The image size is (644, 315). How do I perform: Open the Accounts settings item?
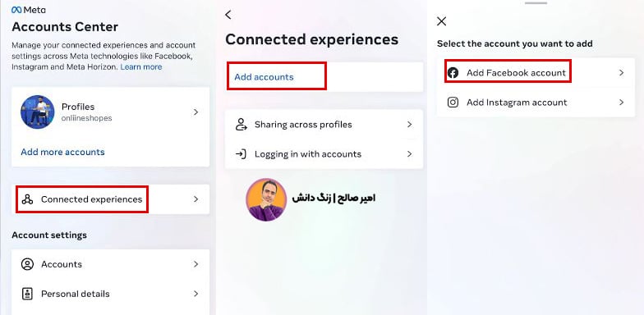pyautogui.click(x=110, y=264)
